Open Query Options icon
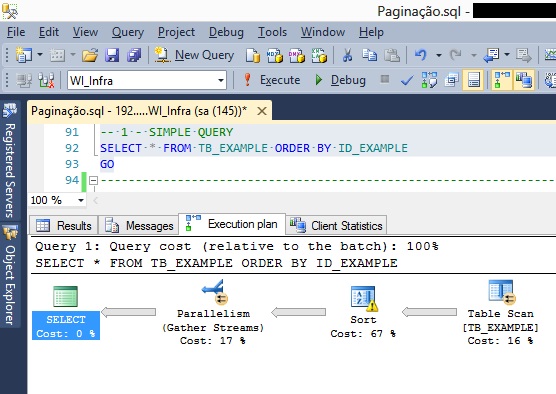 pos(451,80)
